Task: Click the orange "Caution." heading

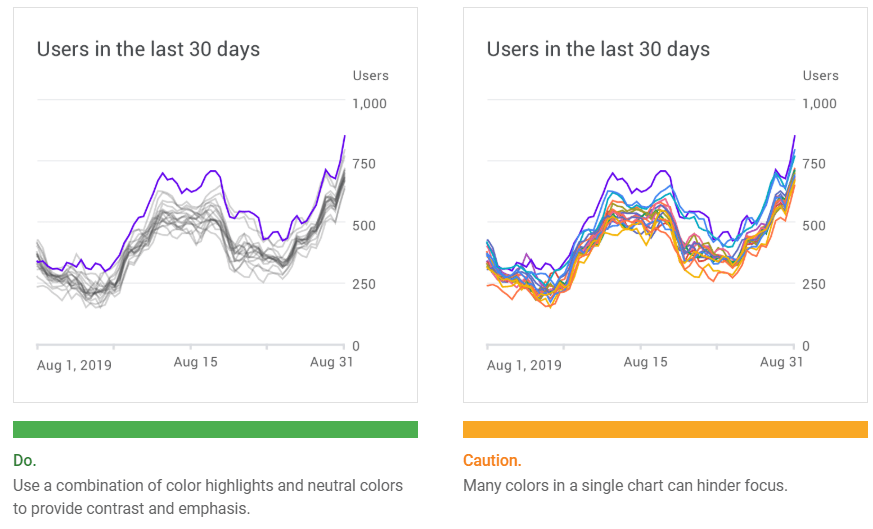Action: [x=492, y=461]
